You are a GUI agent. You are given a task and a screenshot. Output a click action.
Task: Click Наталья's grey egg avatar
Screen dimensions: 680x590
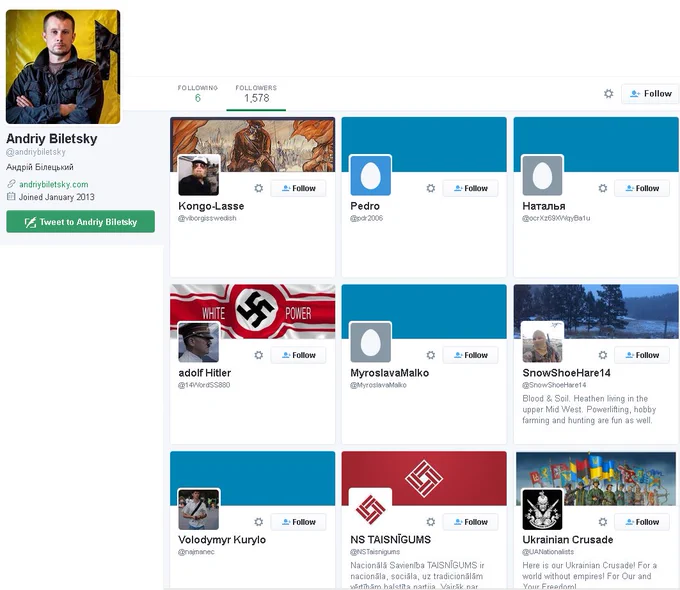pos(543,175)
